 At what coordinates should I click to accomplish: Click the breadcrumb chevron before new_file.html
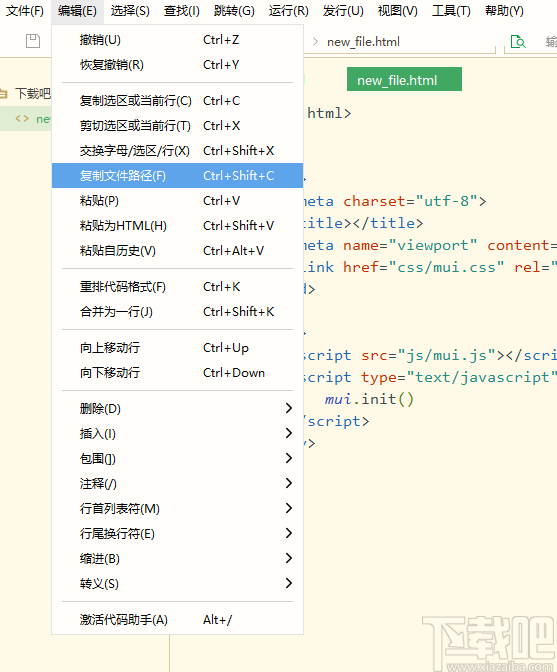pos(315,42)
